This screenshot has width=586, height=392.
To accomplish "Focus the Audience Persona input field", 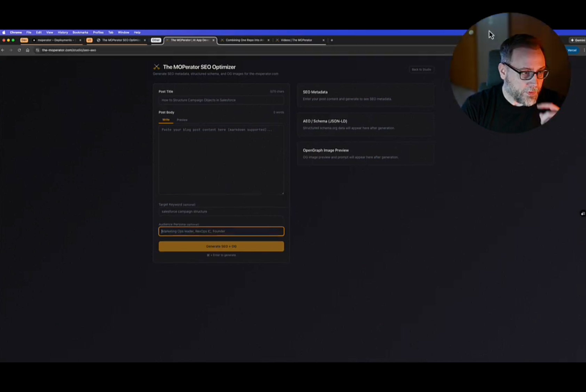I will pyautogui.click(x=221, y=231).
